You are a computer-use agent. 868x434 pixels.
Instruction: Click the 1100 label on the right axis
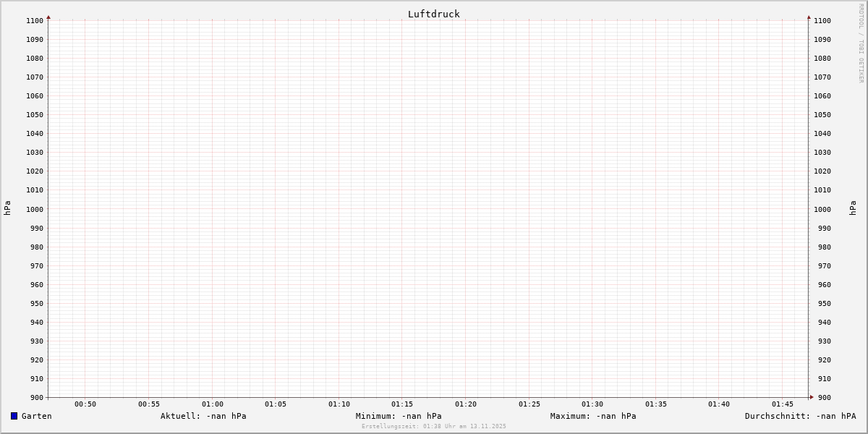point(822,21)
